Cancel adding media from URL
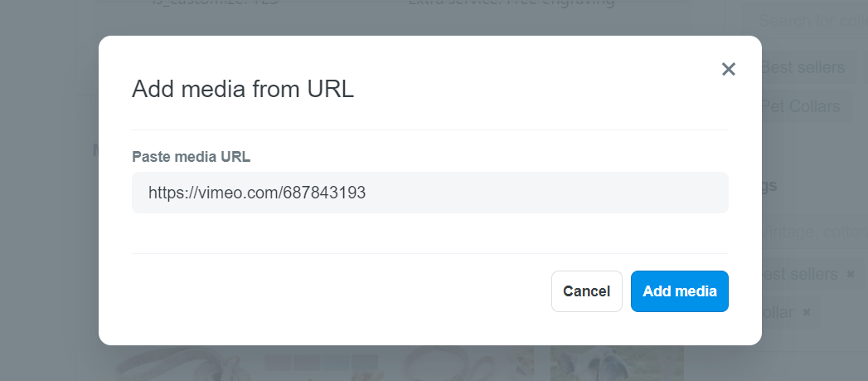The width and height of the screenshot is (868, 381). coord(587,291)
